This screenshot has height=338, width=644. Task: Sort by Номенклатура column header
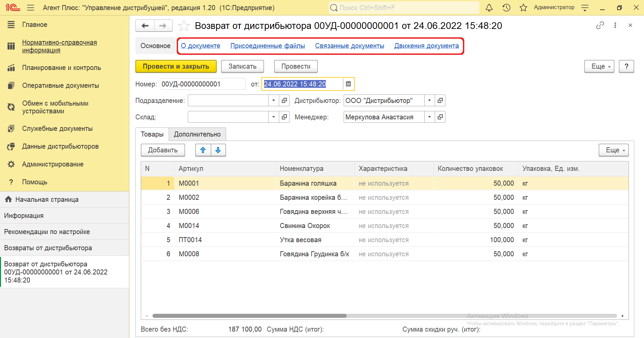[x=315, y=168]
